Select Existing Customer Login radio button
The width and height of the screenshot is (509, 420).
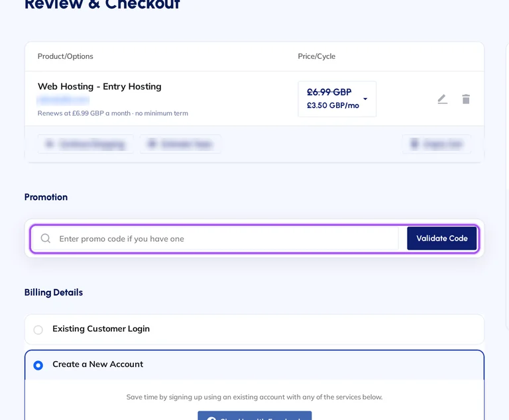click(x=38, y=330)
